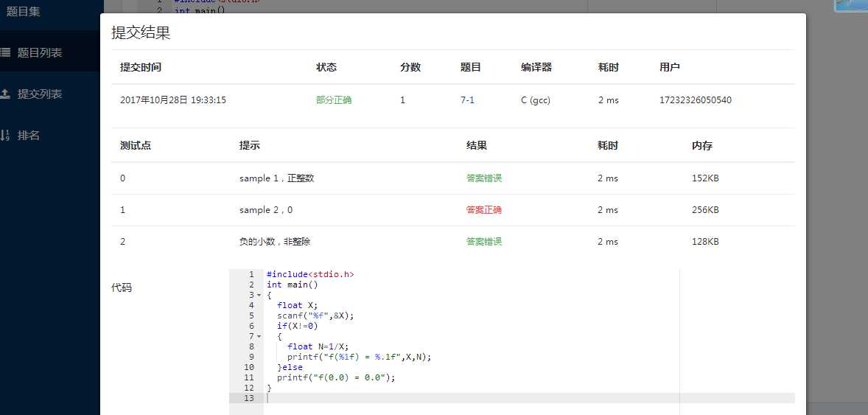
Task: Click the 代码 label
Action: pos(122,288)
